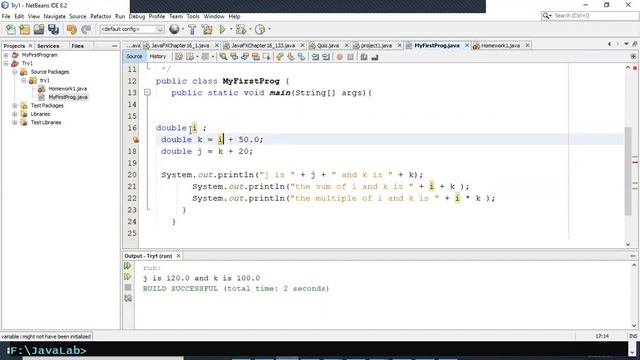Image resolution: width=640 pixels, height=360 pixels.
Task: Click the Clean and Build Project icon
Action: (207, 29)
